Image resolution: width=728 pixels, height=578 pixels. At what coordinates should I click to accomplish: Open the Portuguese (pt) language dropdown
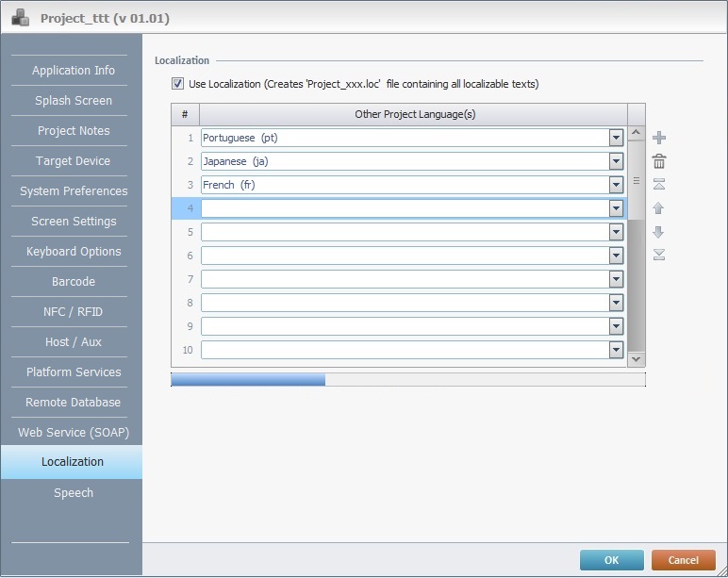point(616,138)
